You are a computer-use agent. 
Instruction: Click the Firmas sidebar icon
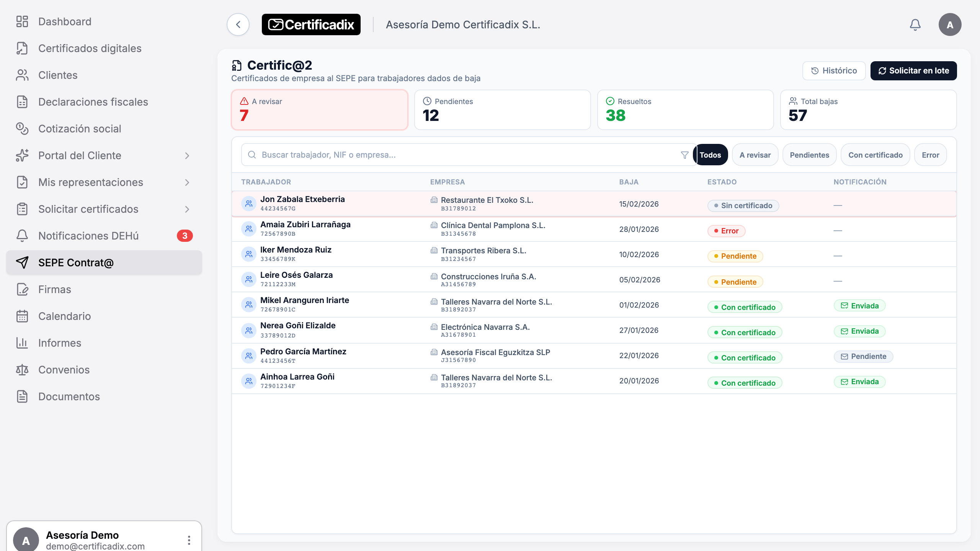[22, 289]
